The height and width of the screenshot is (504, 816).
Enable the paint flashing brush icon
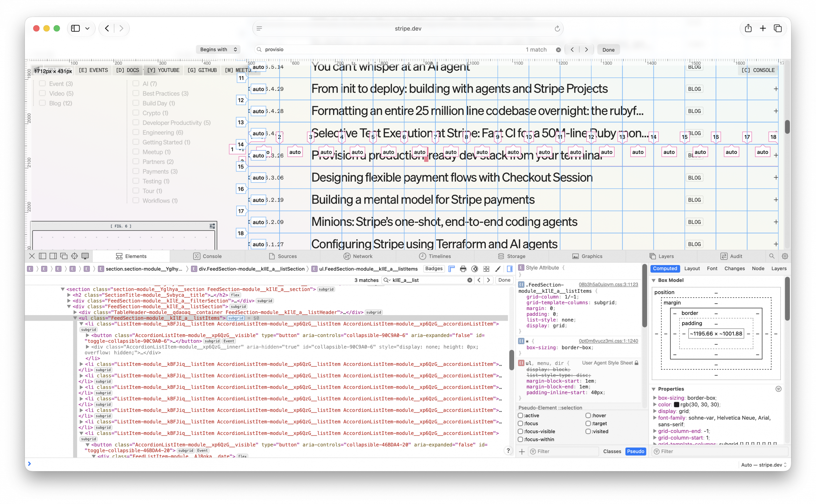pos(498,269)
